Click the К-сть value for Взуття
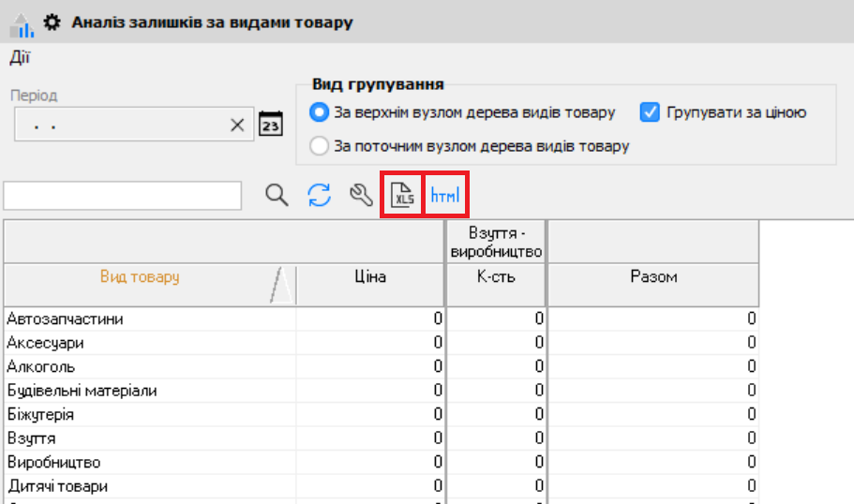Image resolution: width=854 pixels, height=504 pixels. pos(496,438)
